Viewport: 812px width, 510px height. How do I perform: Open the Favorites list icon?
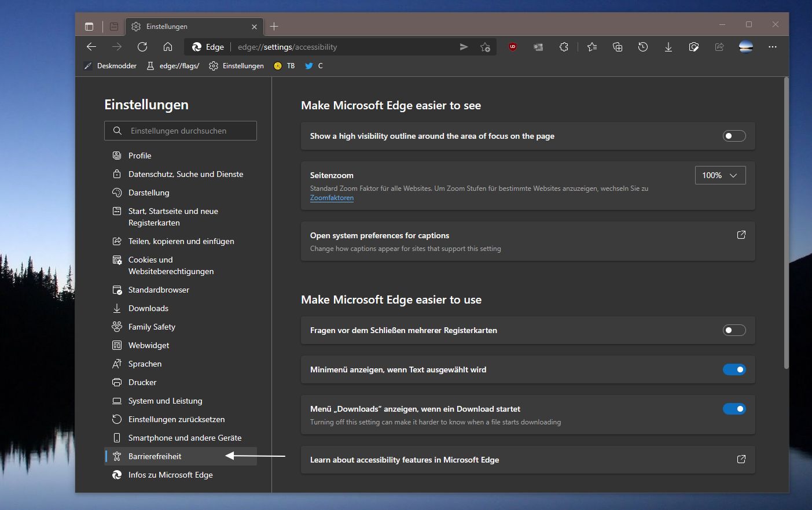coord(592,47)
